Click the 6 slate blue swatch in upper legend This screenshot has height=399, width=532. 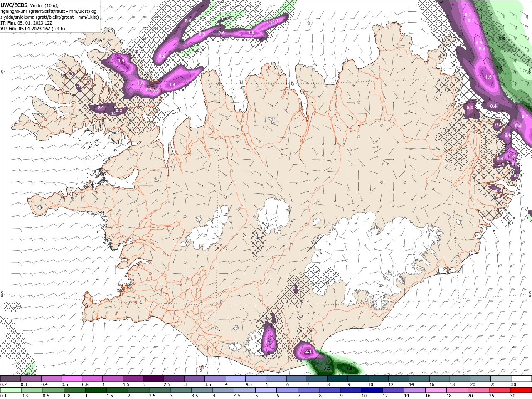click(x=297, y=378)
